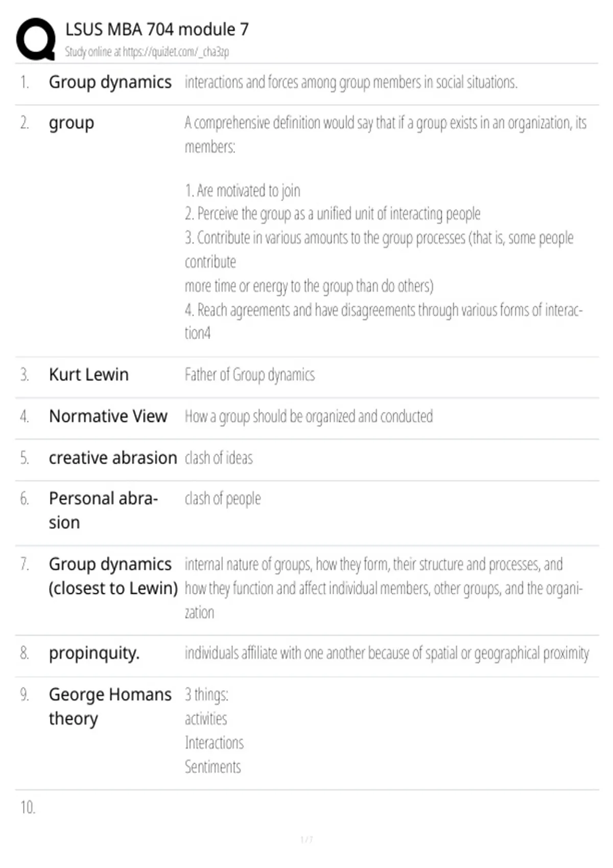Click line Are motivated to join

(242, 191)
